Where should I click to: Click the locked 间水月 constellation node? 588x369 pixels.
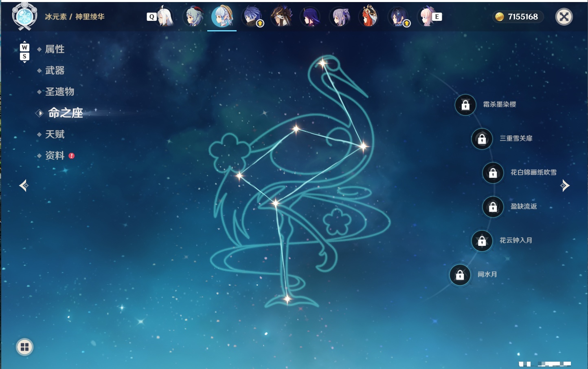(460, 275)
